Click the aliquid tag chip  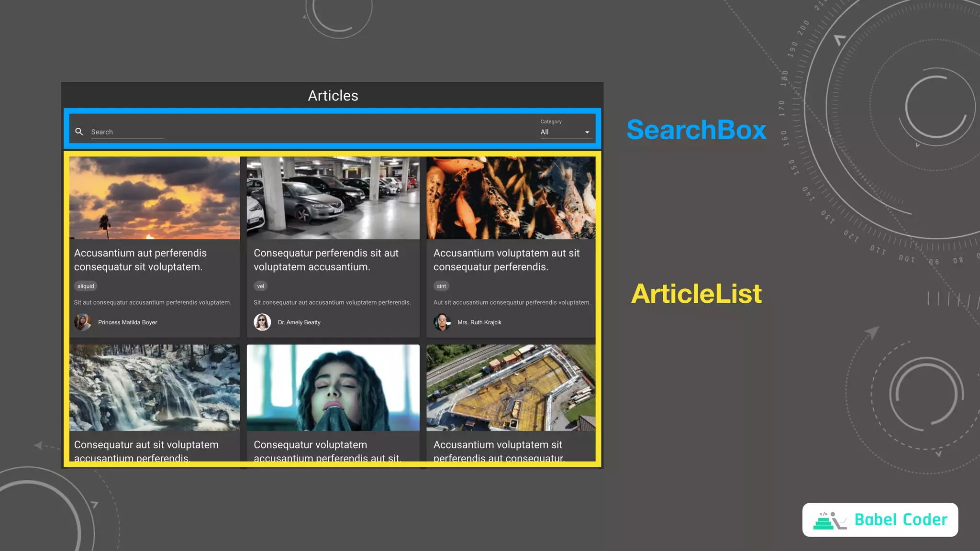86,286
